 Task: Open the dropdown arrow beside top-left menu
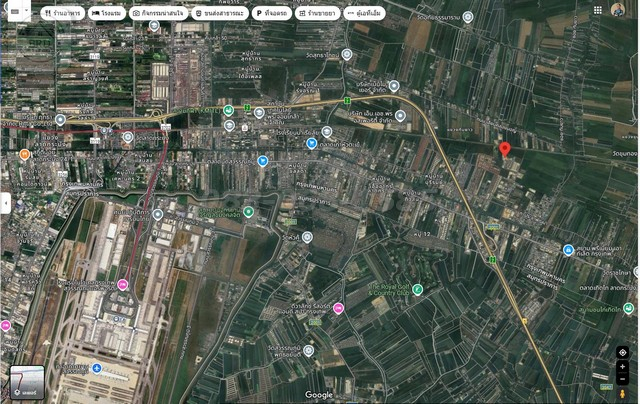click(27, 10)
